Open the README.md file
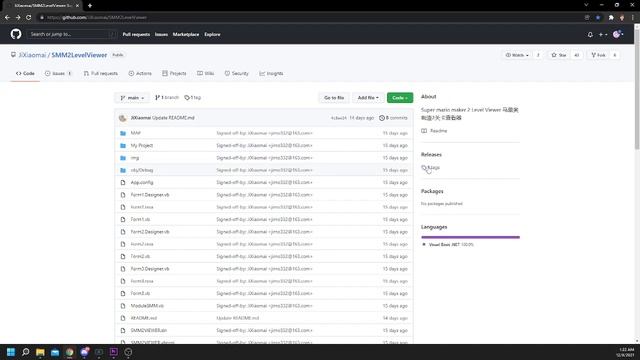Viewport: 640px width, 360px height. coord(144,318)
